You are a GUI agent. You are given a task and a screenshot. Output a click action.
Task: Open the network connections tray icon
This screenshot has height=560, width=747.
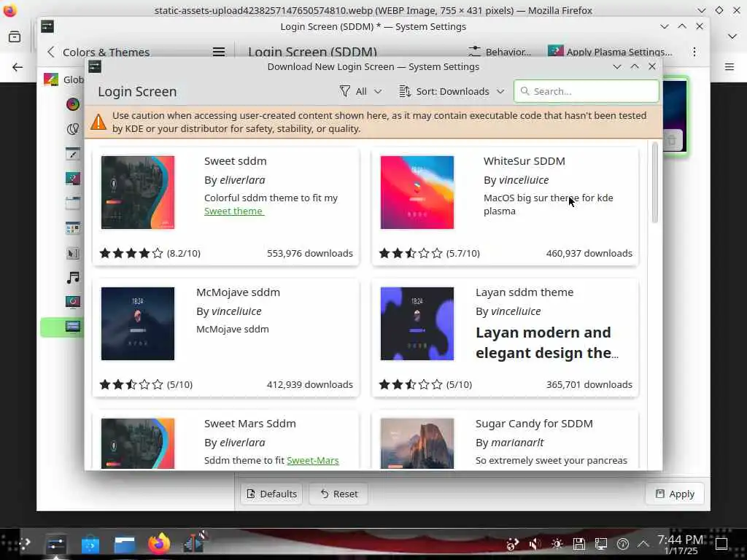click(x=601, y=543)
